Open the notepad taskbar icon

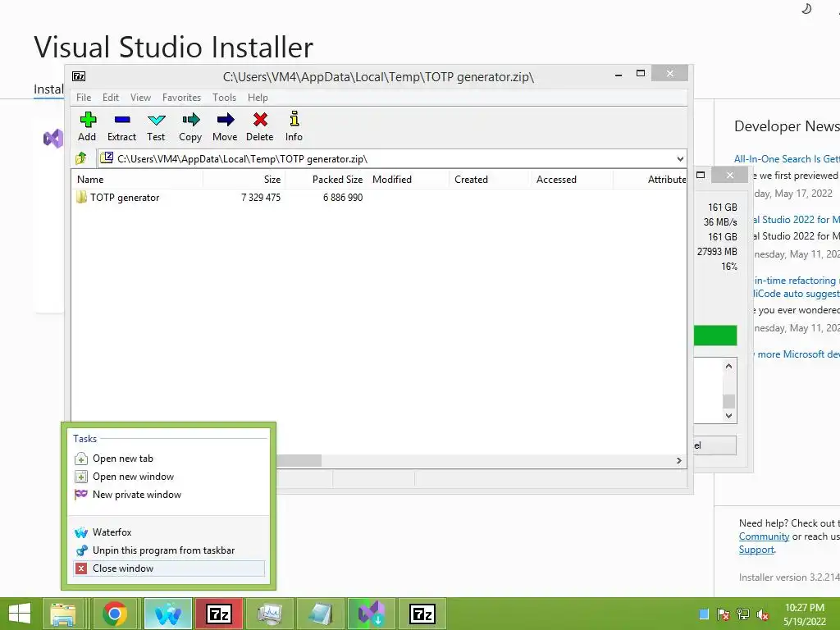point(321,614)
